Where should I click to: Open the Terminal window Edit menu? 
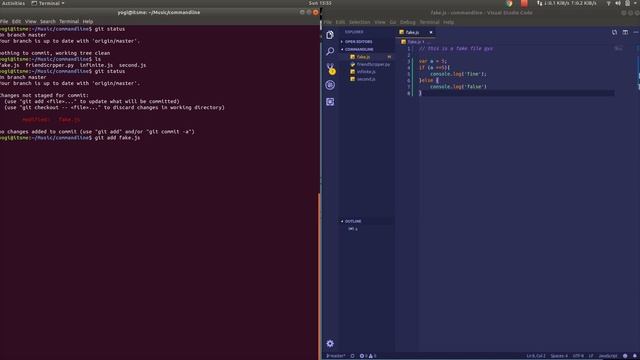point(16,21)
